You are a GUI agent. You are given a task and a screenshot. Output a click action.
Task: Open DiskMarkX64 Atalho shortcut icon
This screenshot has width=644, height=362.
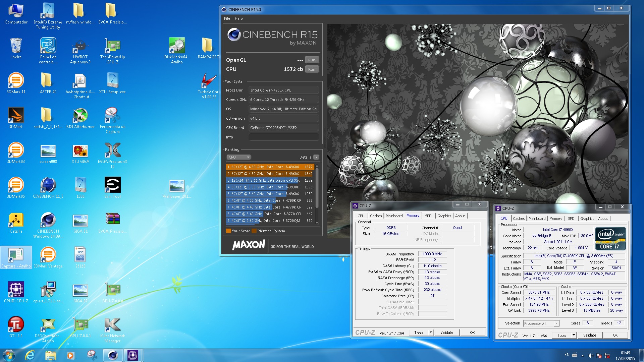point(177,51)
